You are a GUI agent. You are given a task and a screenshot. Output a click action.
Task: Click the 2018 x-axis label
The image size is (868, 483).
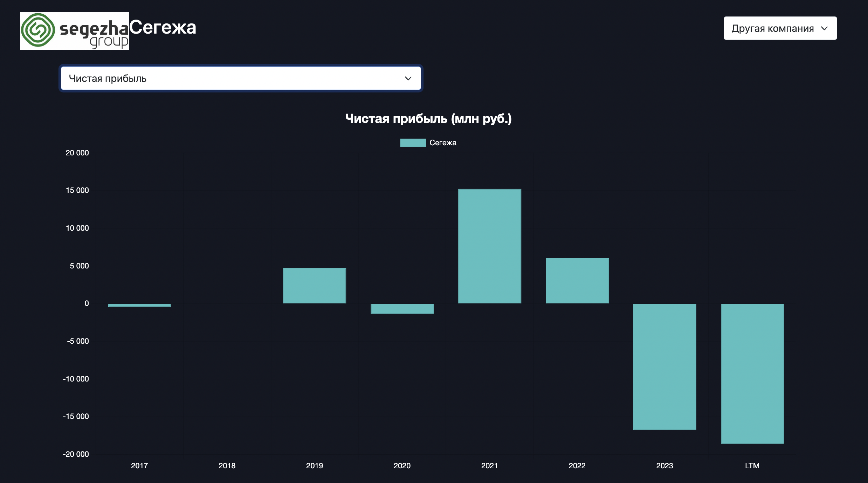pos(227,466)
